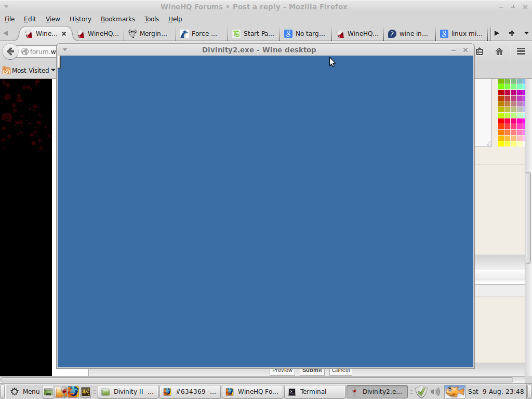Switch to Divinity II folder window
The height and width of the screenshot is (399, 532).
[128, 392]
